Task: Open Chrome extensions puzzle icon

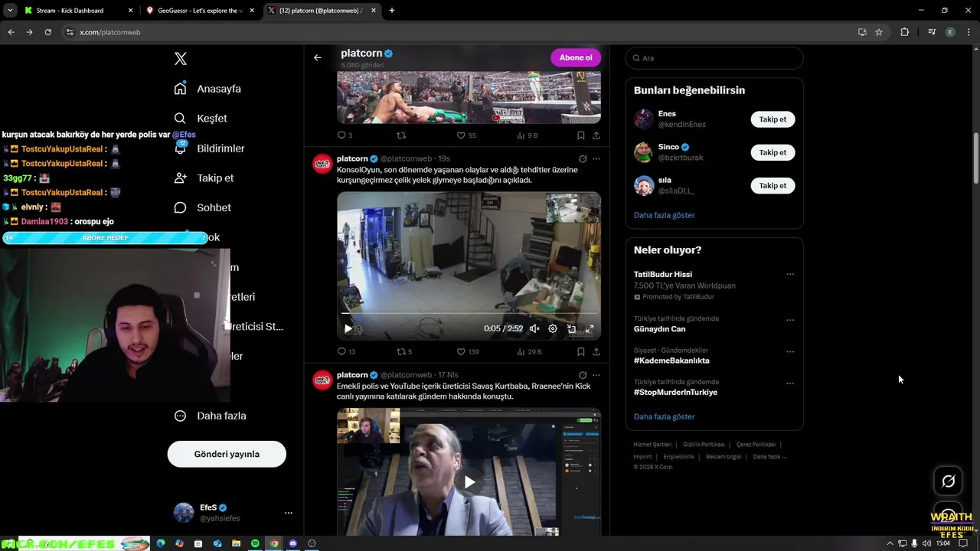Action: point(904,32)
